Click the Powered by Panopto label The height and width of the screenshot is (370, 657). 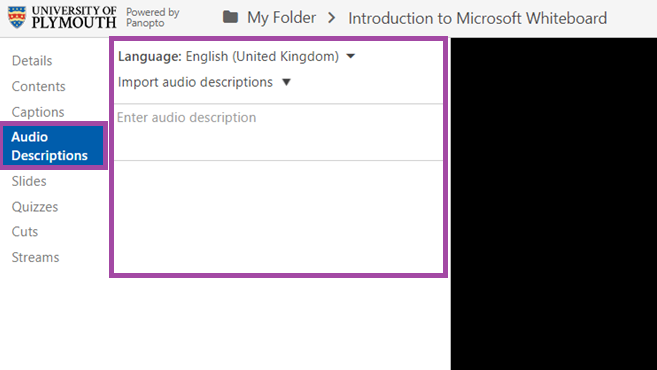click(153, 18)
